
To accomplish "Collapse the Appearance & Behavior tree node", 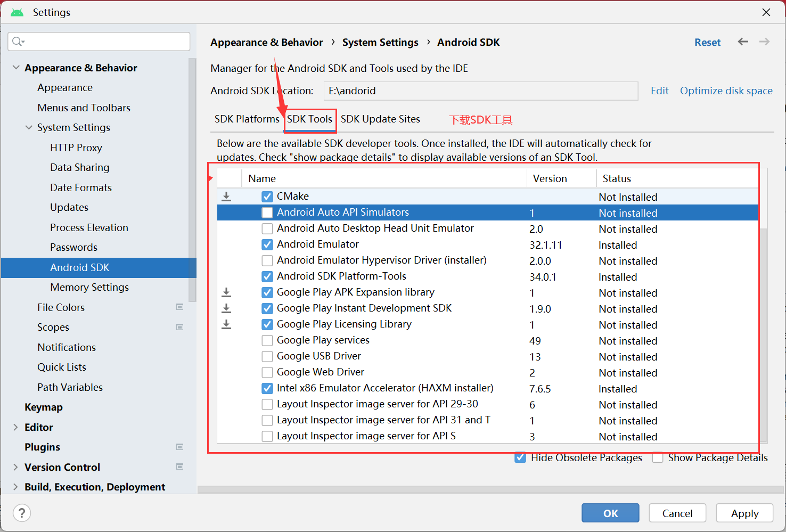I will tap(16, 68).
